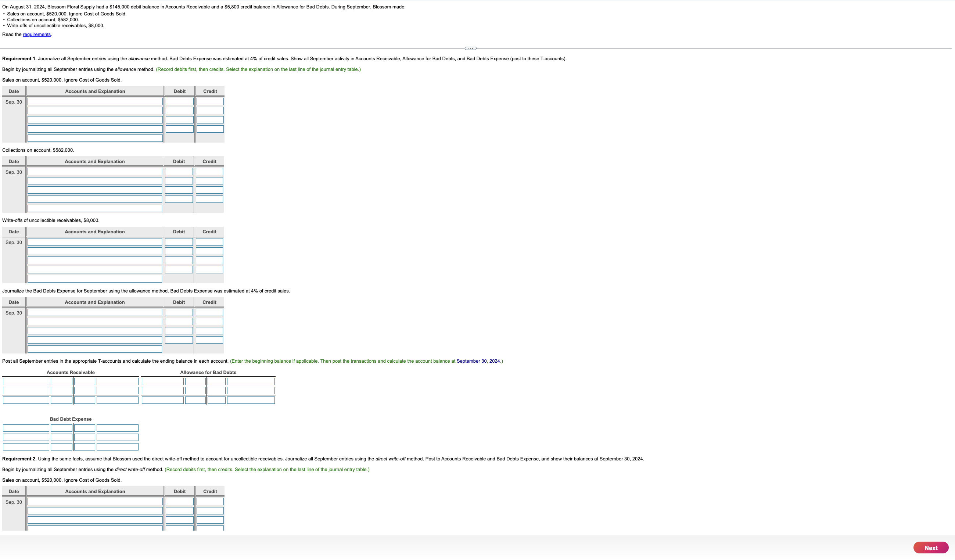
Task: Click second-row Credit box of Sales entry
Action: pyautogui.click(x=210, y=111)
